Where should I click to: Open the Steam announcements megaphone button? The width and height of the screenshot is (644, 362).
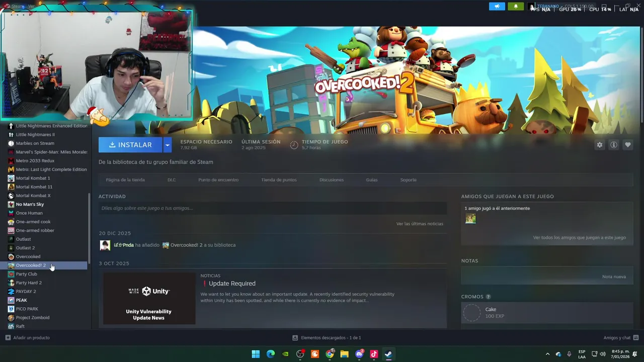click(x=497, y=7)
